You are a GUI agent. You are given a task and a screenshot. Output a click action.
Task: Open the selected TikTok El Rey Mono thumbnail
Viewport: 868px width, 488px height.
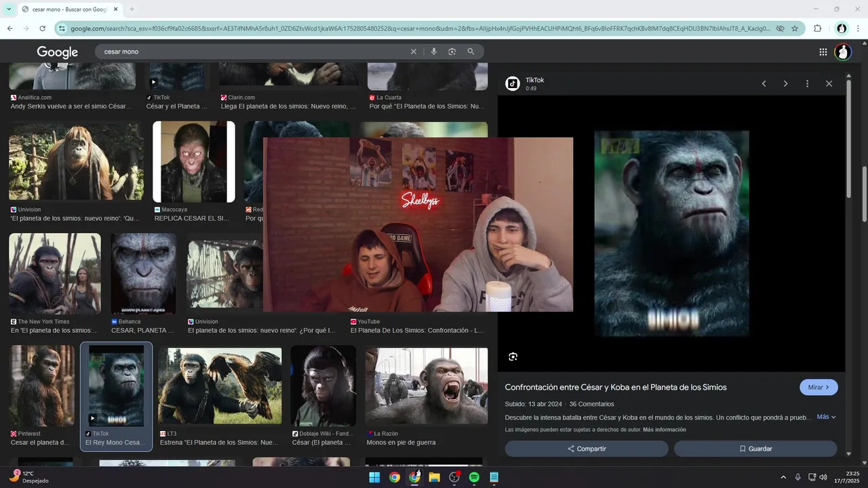coord(116,386)
